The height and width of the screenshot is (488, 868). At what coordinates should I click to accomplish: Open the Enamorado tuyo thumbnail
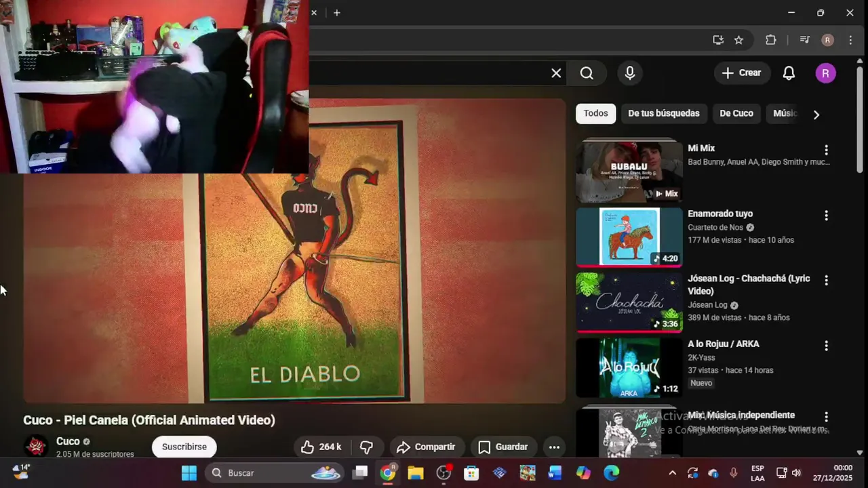[x=629, y=237]
